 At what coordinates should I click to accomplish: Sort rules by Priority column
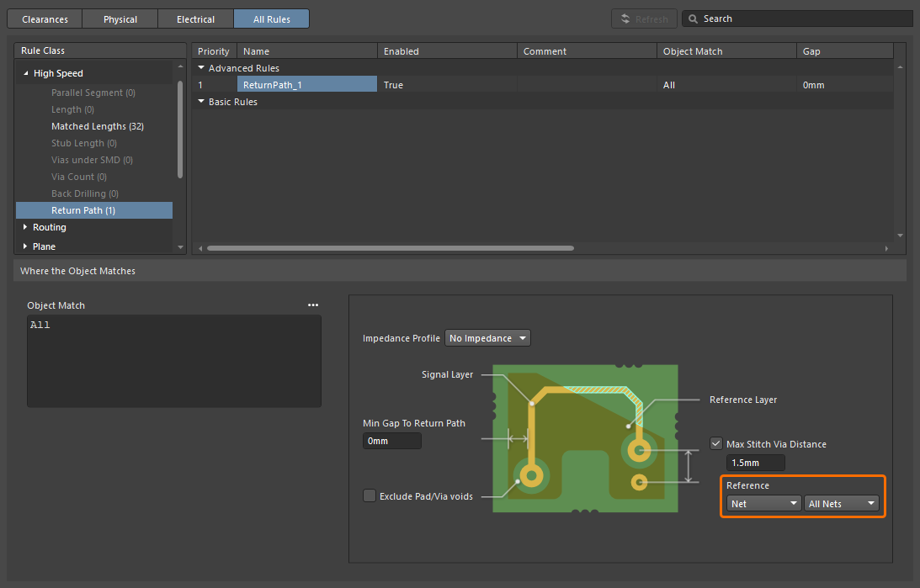coord(214,51)
